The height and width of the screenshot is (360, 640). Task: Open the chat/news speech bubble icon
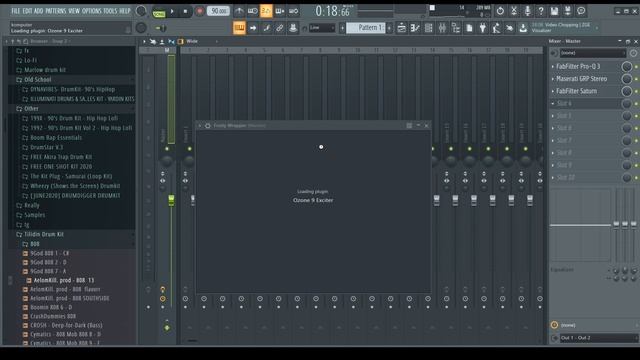581,11
